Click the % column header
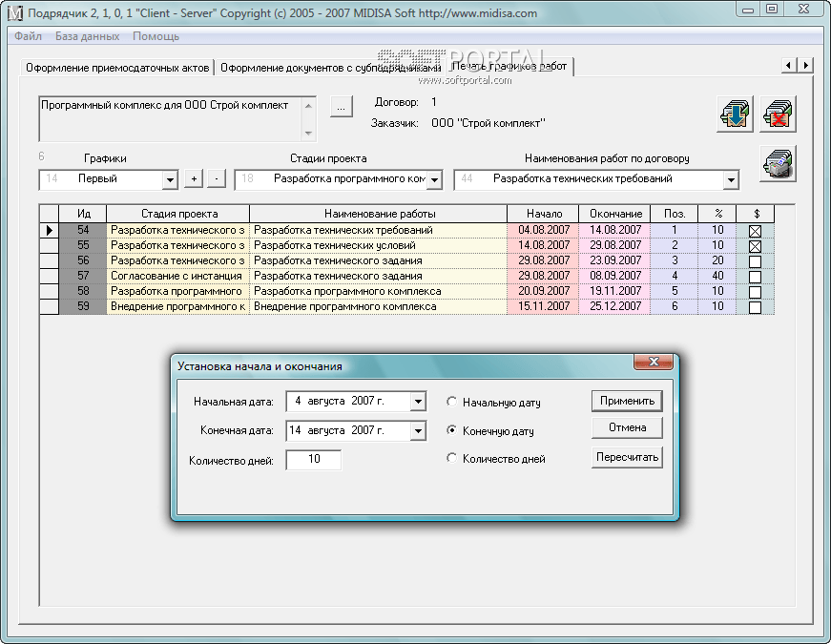The image size is (831, 644). click(x=717, y=214)
